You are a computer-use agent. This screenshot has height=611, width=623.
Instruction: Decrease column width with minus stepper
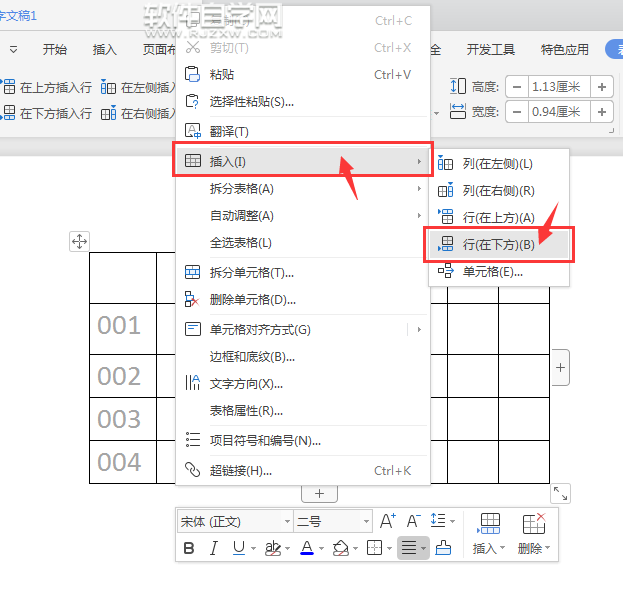click(x=517, y=112)
